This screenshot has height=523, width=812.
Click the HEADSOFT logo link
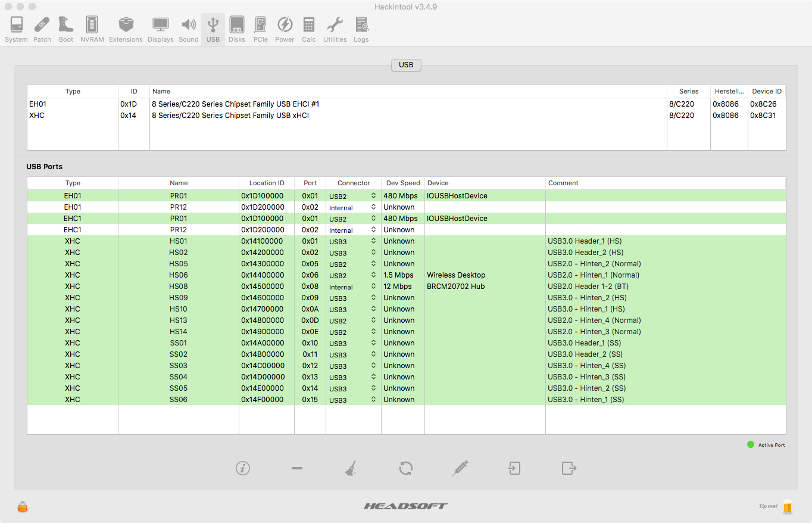click(405, 506)
